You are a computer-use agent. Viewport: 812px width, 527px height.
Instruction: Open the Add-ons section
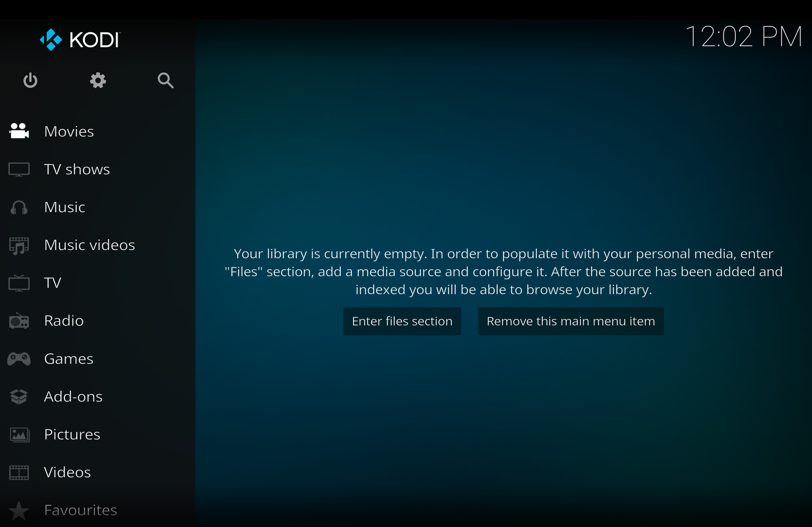coord(73,397)
